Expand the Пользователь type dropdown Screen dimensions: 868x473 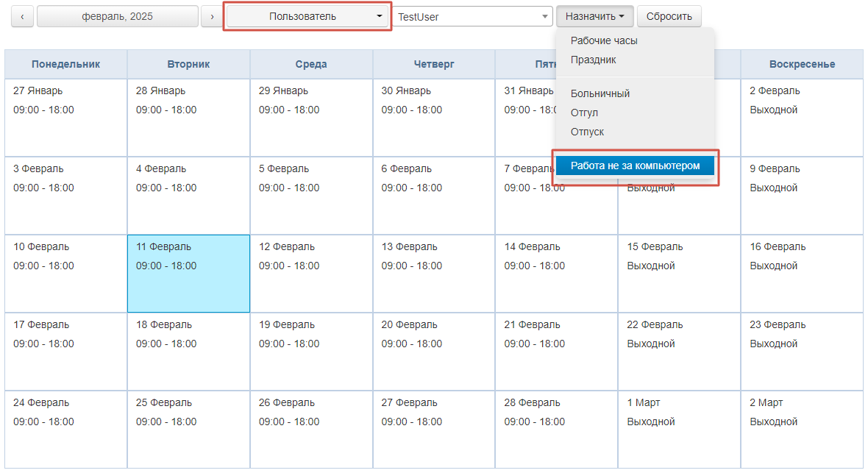(307, 16)
